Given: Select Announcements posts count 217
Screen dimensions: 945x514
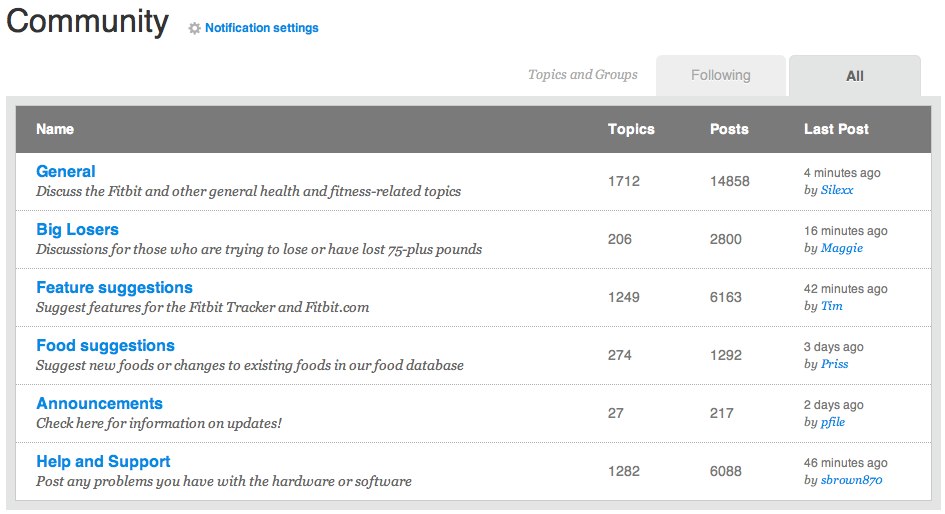Looking at the screenshot, I should tap(721, 413).
